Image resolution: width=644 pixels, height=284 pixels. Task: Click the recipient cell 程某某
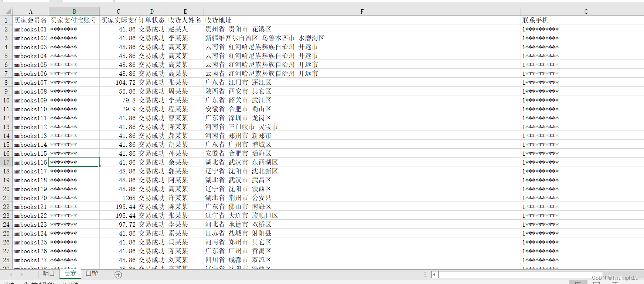(185, 109)
